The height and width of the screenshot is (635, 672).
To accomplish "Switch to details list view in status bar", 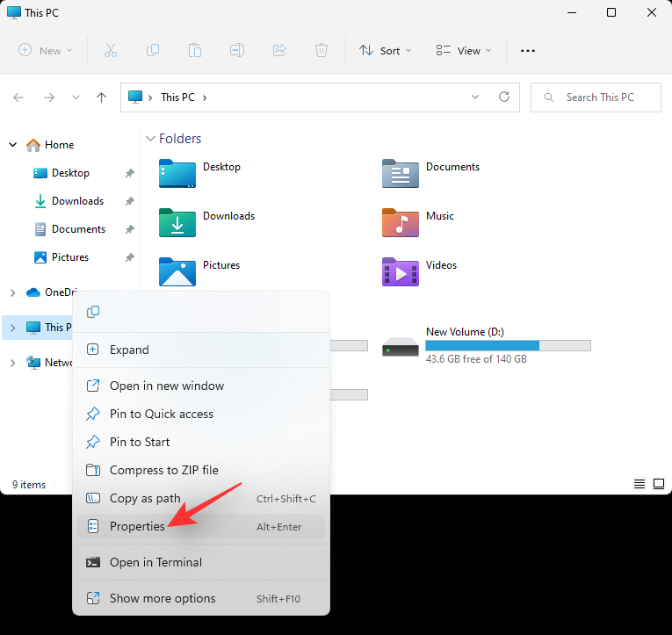I will pos(639,484).
